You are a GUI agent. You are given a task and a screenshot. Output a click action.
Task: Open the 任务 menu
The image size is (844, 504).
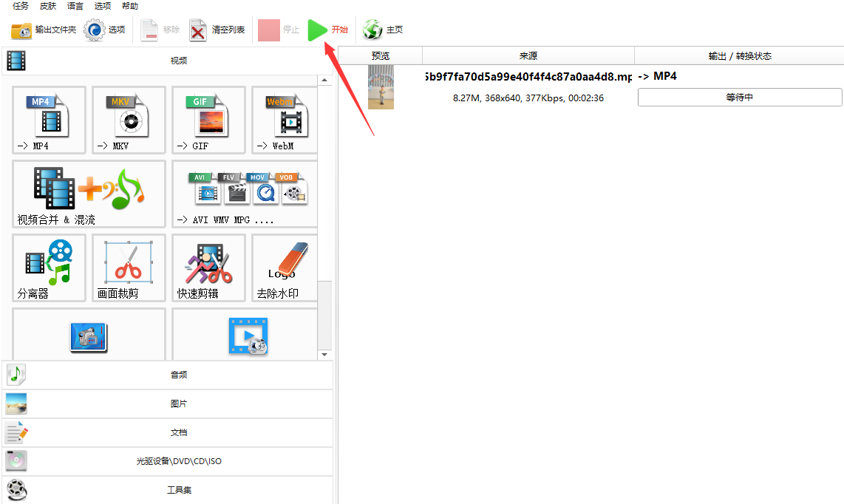21,6
